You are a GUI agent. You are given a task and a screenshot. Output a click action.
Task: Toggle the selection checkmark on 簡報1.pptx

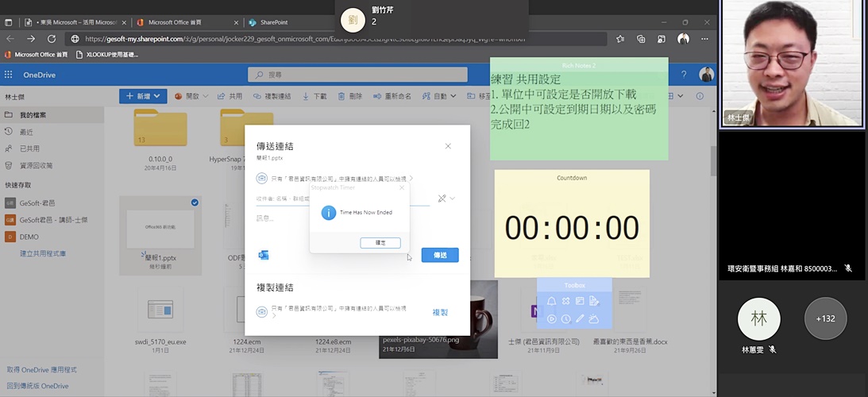(195, 203)
